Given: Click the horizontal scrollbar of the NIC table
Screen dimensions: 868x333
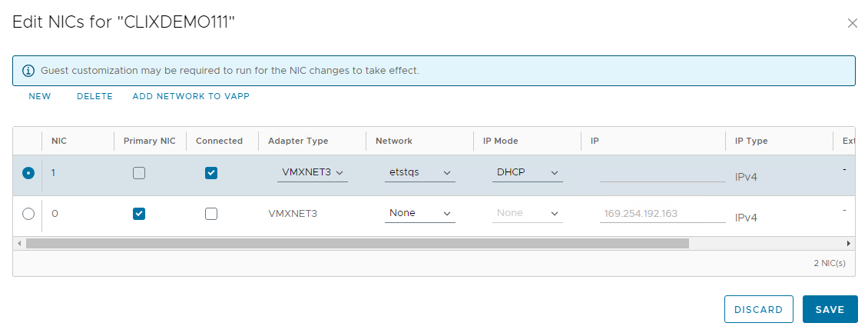Looking at the screenshot, I should point(357,243).
